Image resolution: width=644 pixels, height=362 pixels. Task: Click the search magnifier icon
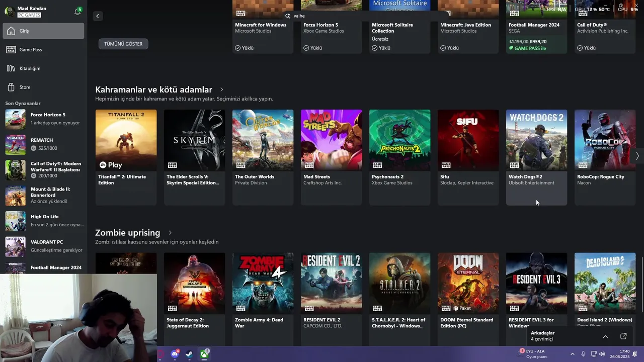click(x=288, y=16)
